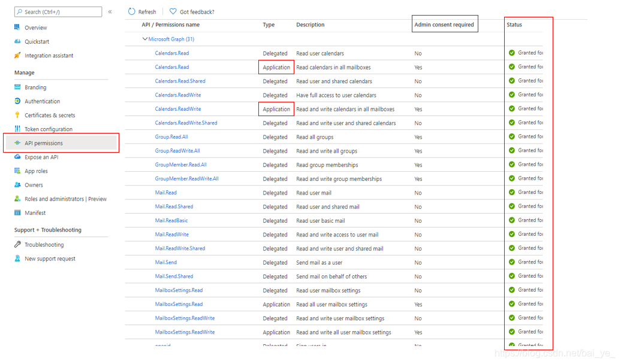Click the Admin consent required column header
The image size is (621, 364).
[444, 25]
